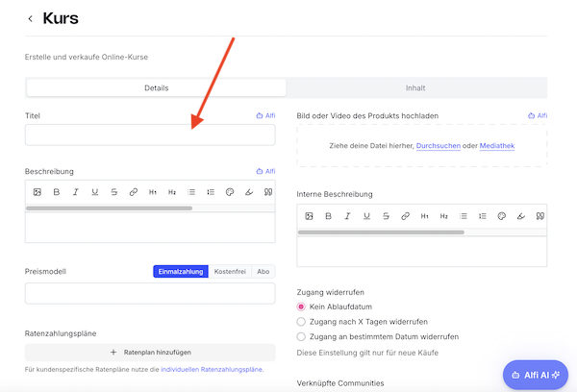Apply H1 heading in Beschreibung editor
577x392 pixels.
153,192
